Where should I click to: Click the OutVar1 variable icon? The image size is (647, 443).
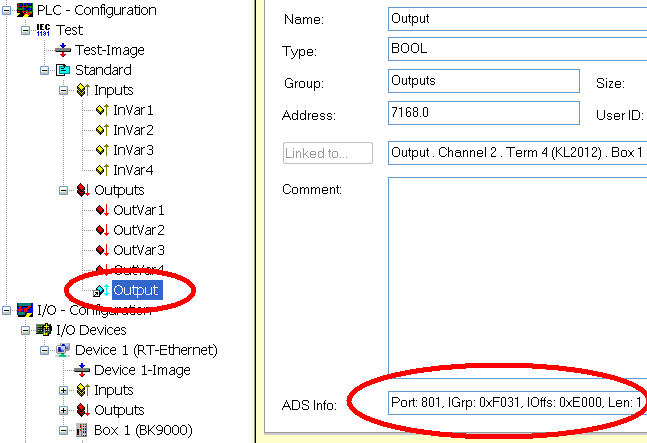(x=102, y=210)
